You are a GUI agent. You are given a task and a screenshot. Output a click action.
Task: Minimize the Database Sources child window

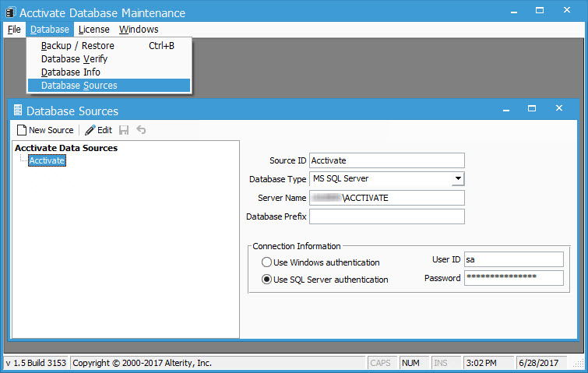pyautogui.click(x=506, y=109)
